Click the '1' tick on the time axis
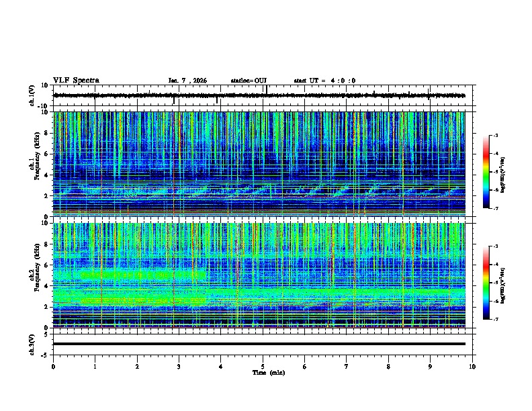Viewport: 532px width, 411px height. point(95,367)
